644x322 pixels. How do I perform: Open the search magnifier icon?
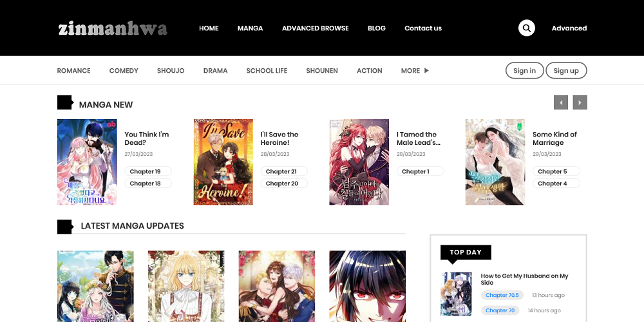527,28
